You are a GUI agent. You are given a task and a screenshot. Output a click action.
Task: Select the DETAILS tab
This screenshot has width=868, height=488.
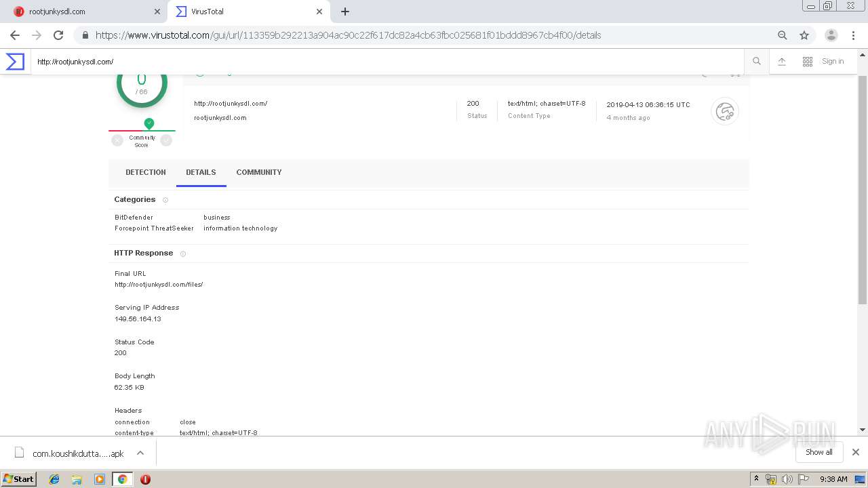pyautogui.click(x=201, y=172)
